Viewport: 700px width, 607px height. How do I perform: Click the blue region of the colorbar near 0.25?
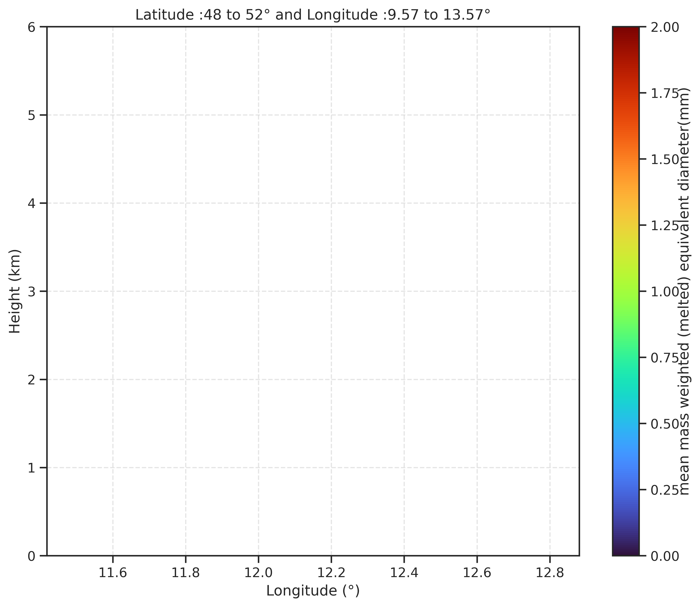tap(626, 490)
